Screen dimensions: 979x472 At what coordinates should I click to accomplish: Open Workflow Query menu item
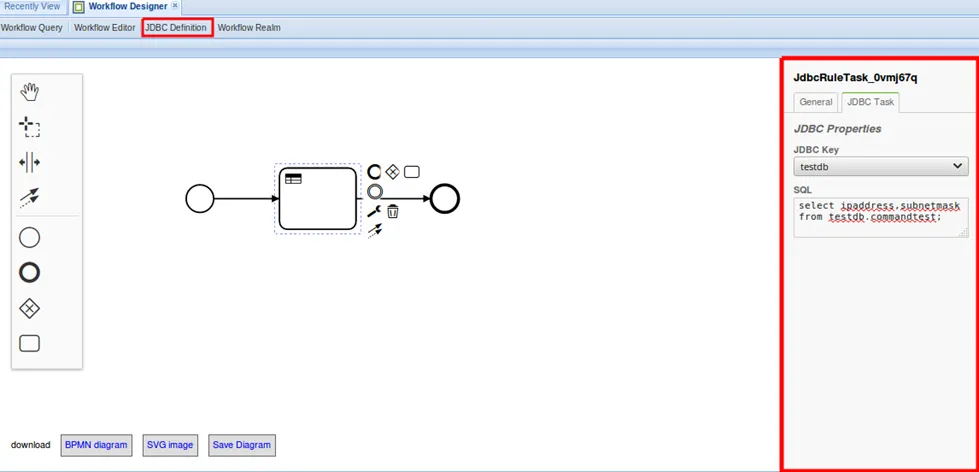pos(32,27)
